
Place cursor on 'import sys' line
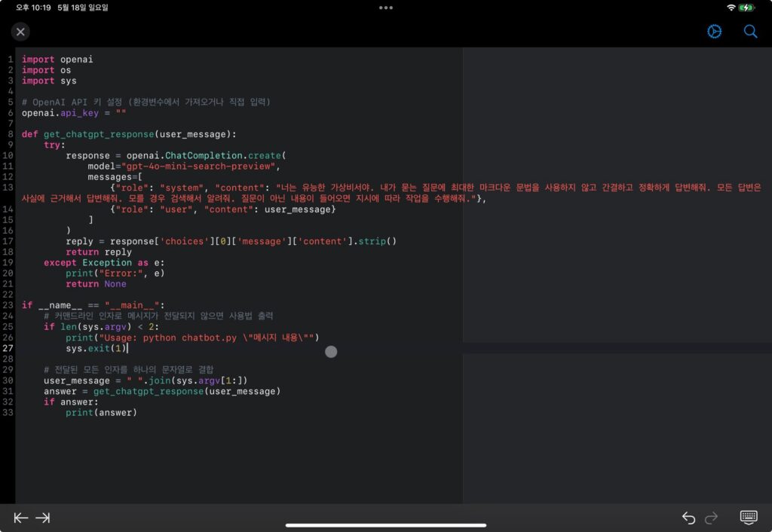pos(49,81)
